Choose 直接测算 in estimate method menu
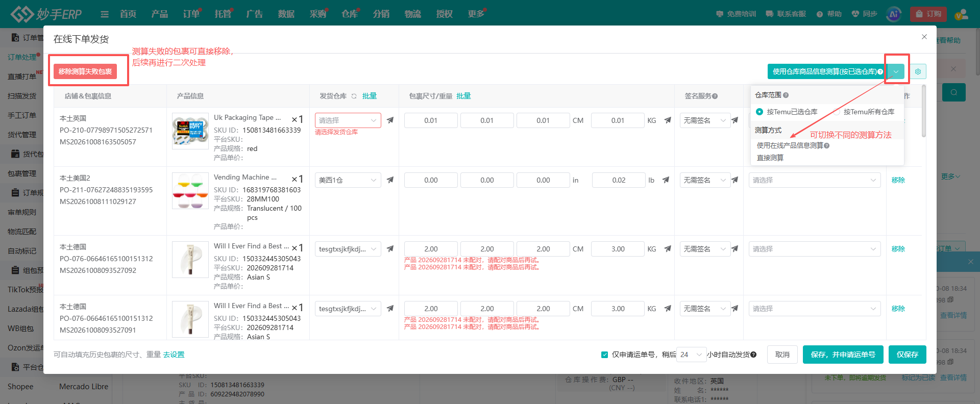 pos(770,158)
